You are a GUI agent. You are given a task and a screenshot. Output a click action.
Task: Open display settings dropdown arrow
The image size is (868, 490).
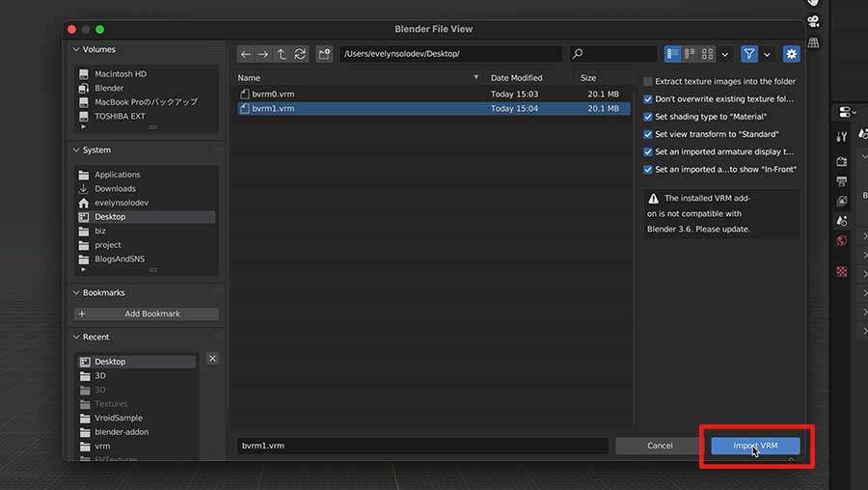[724, 54]
